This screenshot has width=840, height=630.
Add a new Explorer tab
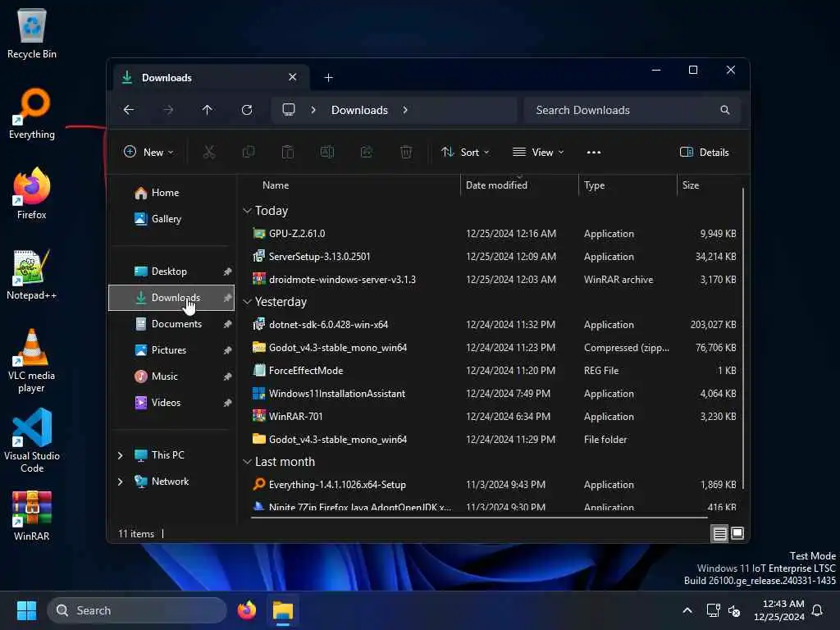point(328,78)
